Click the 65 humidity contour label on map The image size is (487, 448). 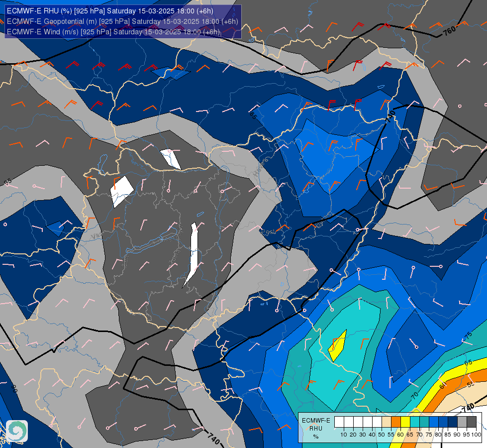(x=469, y=362)
